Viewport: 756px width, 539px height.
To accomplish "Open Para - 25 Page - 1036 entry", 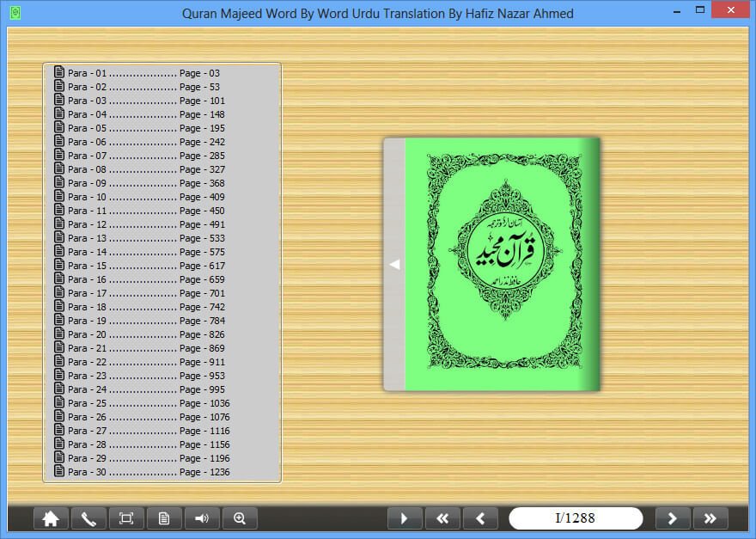I will pos(142,403).
